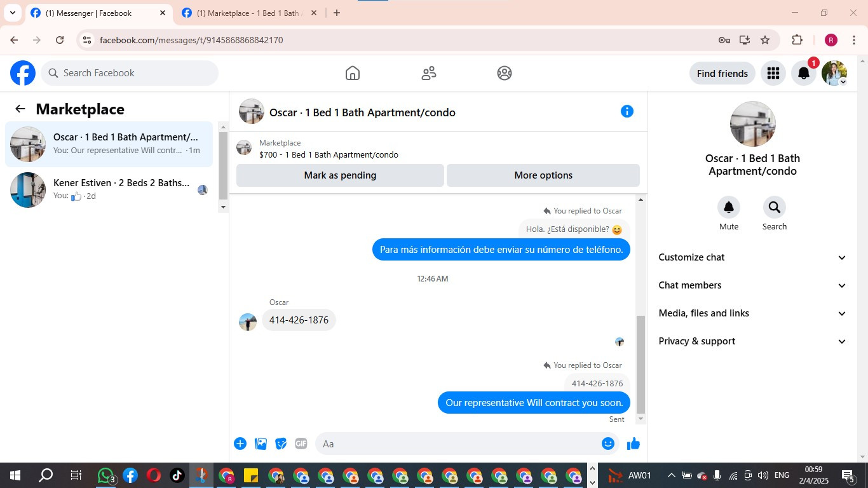This screenshot has height=488, width=868.
Task: Click the conversation list scrollbar
Action: [223, 166]
